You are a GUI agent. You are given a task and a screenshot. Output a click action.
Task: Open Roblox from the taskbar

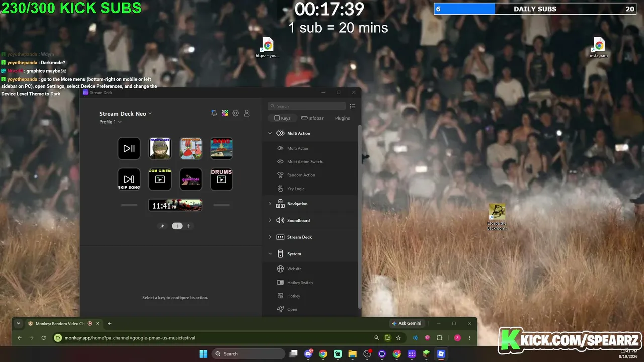click(x=441, y=354)
